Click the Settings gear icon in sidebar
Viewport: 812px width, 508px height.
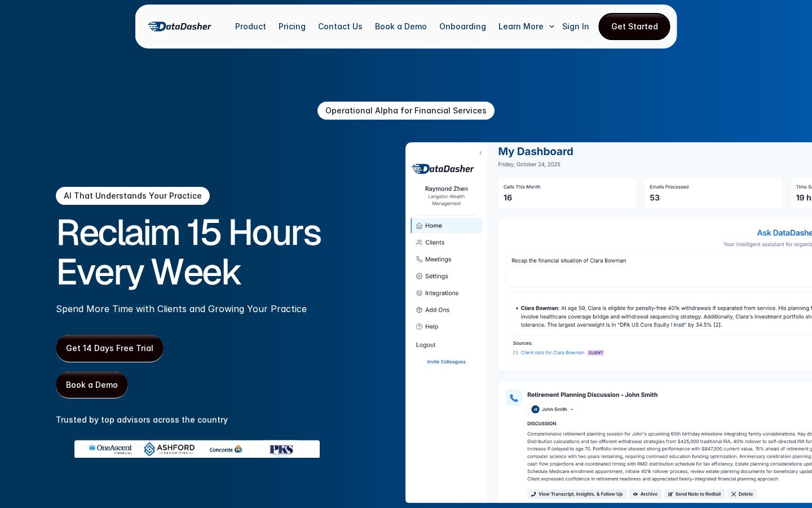pyautogui.click(x=419, y=277)
